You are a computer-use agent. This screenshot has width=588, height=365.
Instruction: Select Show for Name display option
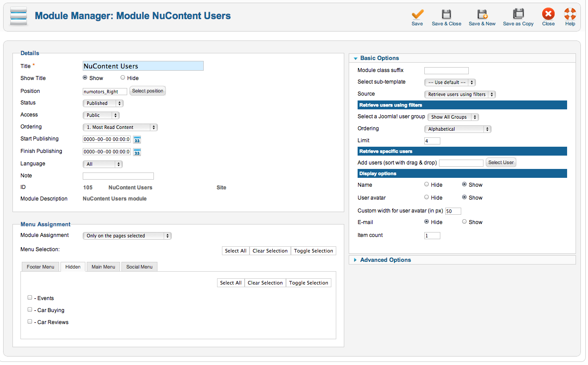click(x=464, y=184)
